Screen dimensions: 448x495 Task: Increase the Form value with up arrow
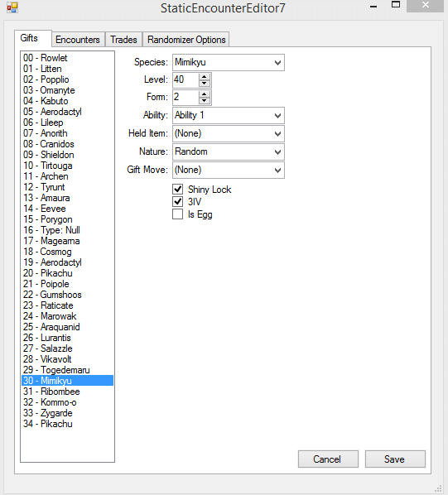[x=205, y=94]
